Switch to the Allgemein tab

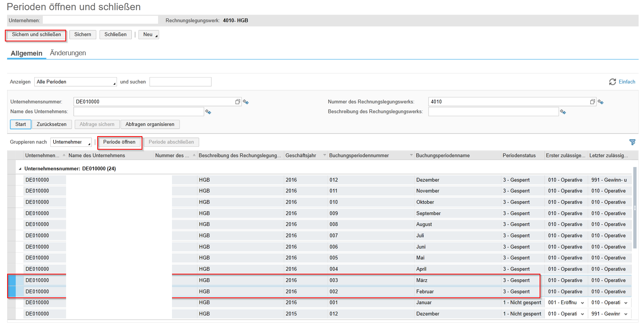point(26,53)
